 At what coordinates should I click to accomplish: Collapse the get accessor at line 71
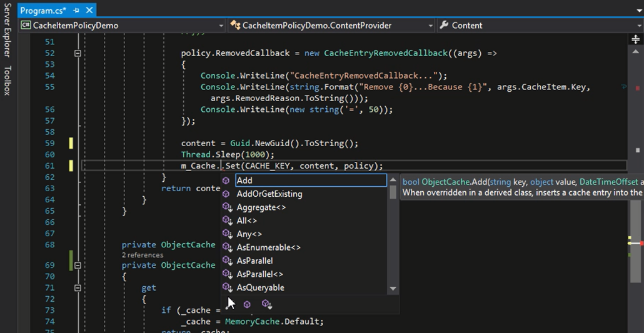[78, 288]
